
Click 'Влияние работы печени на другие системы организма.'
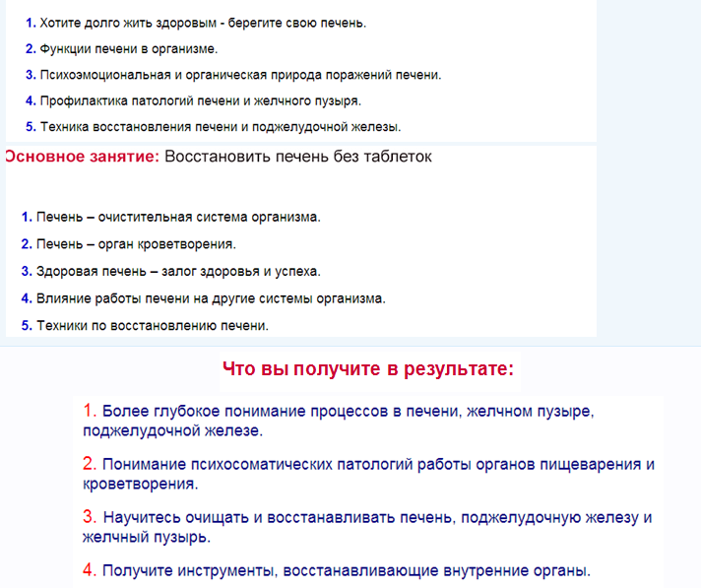click(211, 298)
